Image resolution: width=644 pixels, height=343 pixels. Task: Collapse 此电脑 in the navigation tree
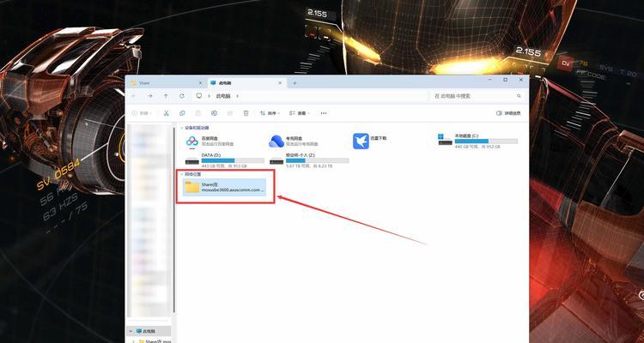click(131, 331)
